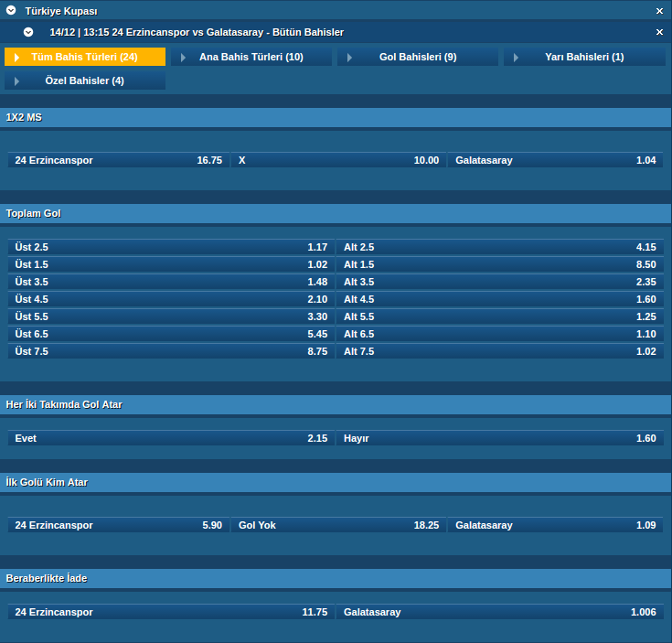Select Alt 7.5 at 1.02
The width and height of the screenshot is (672, 643).
pos(500,351)
